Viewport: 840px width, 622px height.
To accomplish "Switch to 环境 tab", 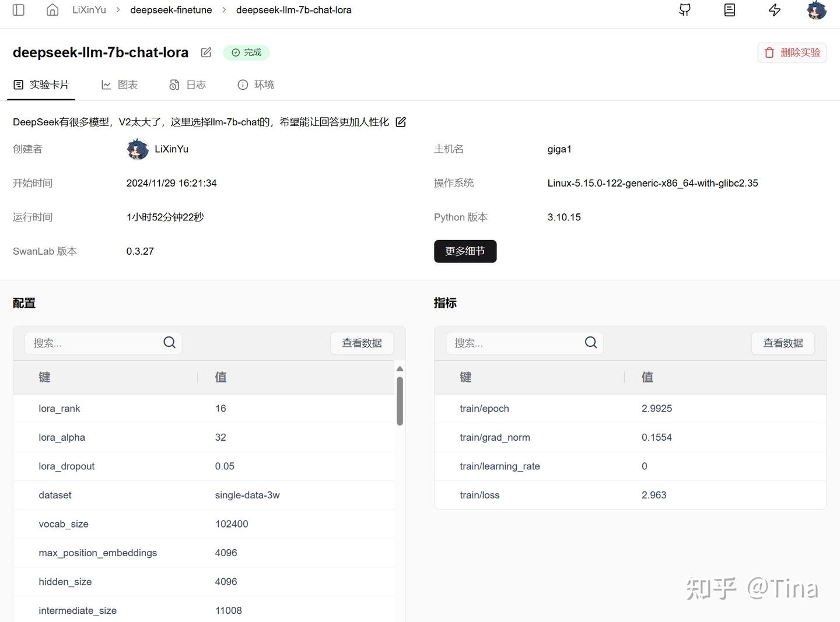I will (256, 85).
